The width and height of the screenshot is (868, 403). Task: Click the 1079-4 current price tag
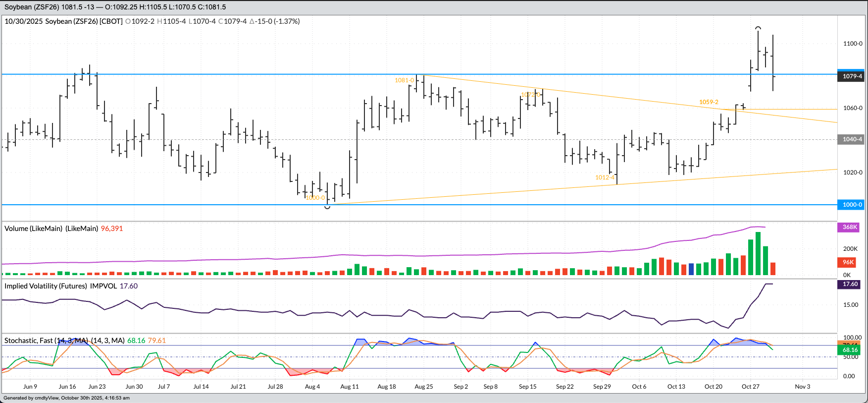(x=852, y=76)
